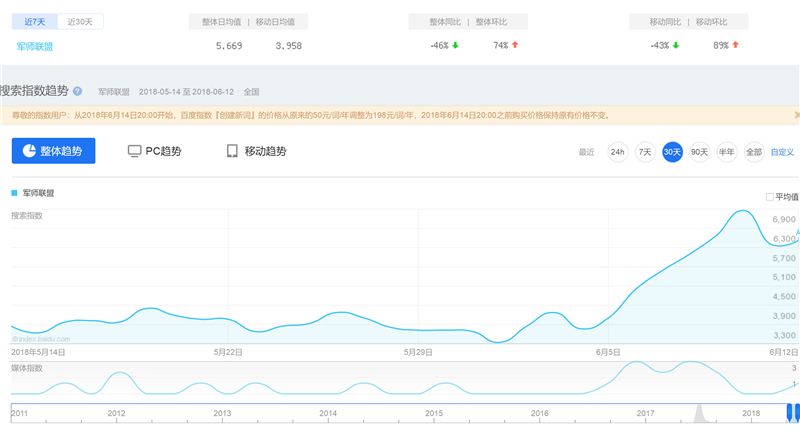The height and width of the screenshot is (431, 800).
Task: Click date range 2018-05-14 至 2018-06-12
Action: click(x=186, y=92)
